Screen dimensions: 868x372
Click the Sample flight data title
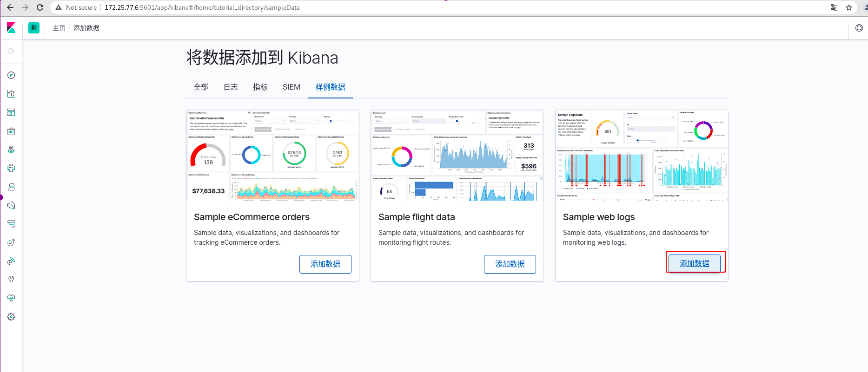click(x=417, y=217)
